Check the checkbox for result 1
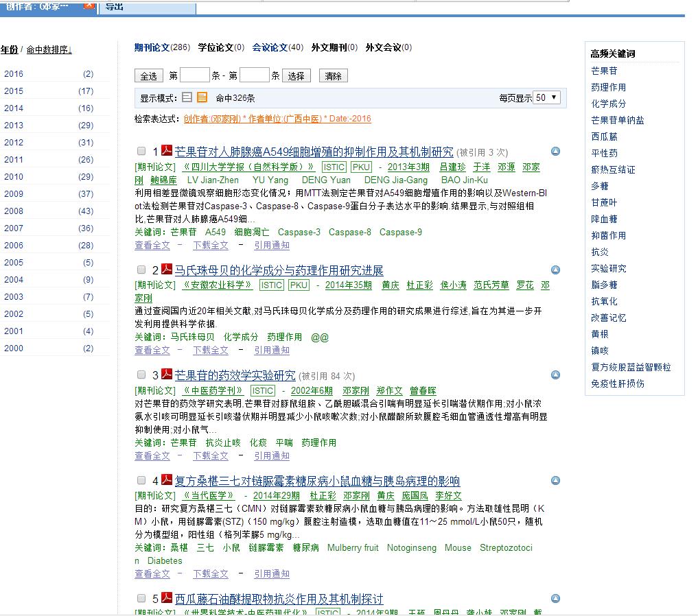This screenshot has width=698, height=616. 141,152
